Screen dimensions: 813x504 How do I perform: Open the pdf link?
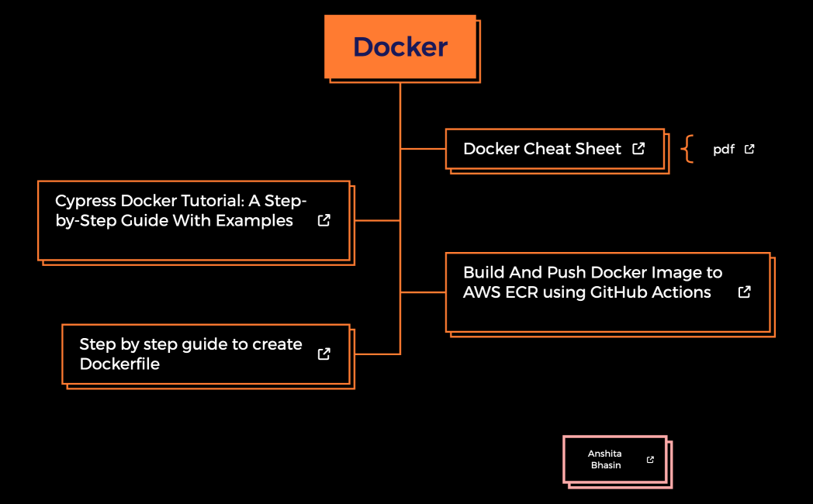coord(722,149)
